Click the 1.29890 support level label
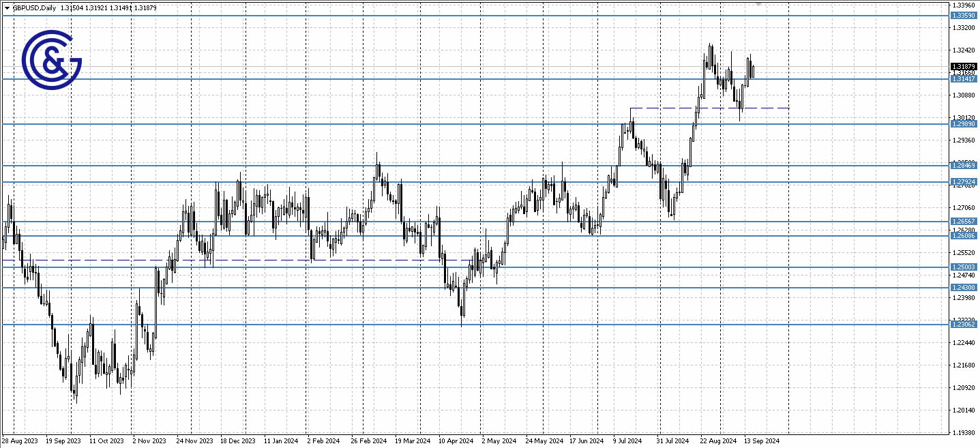980x448 pixels. pyautogui.click(x=963, y=123)
